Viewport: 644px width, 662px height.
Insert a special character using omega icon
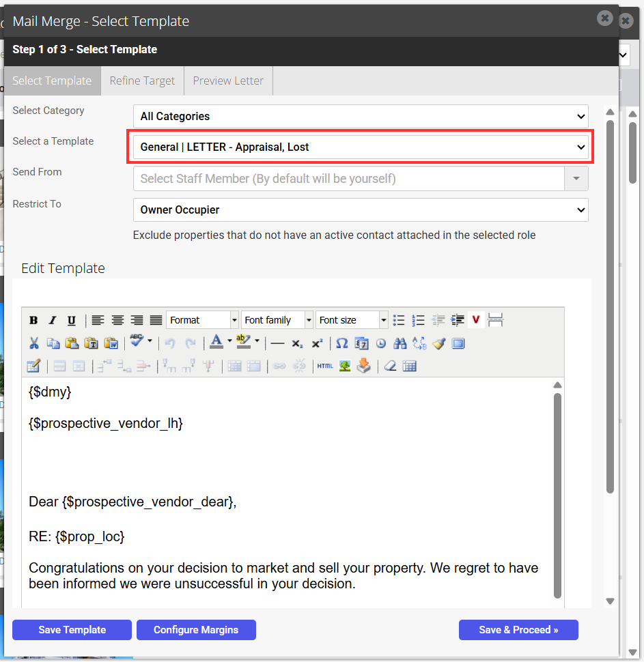point(342,343)
